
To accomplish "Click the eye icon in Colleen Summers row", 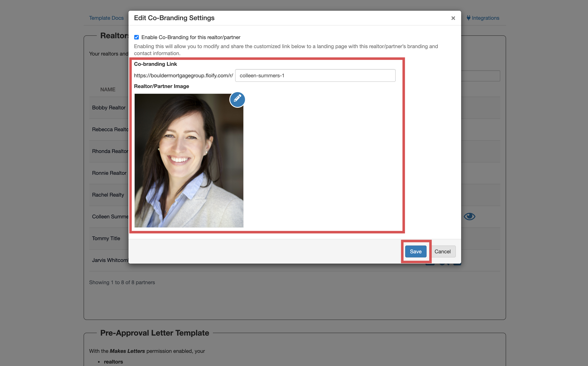I will [x=469, y=216].
